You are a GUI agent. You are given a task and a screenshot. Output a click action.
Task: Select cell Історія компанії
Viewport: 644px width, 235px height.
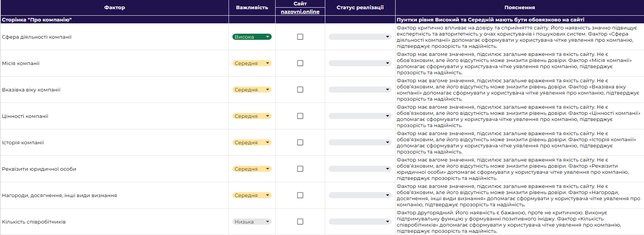(x=114, y=142)
